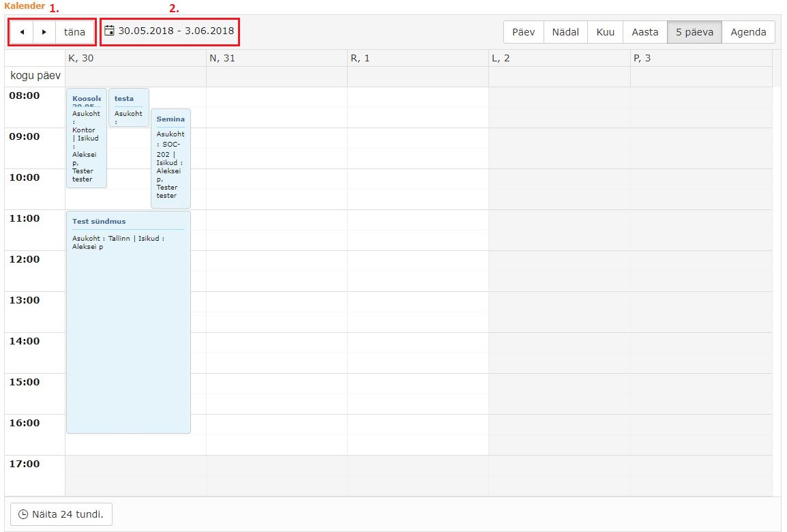Open the Agenda view
The image size is (787, 532).
748,32
